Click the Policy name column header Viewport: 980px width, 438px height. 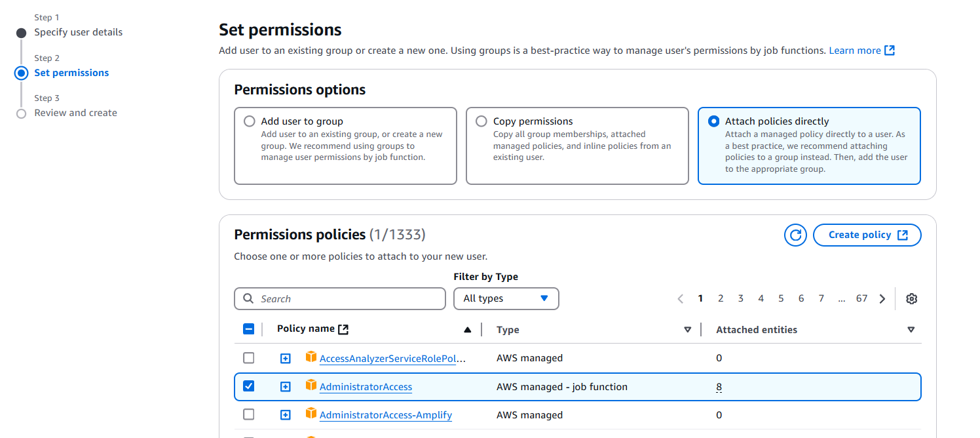coord(306,328)
